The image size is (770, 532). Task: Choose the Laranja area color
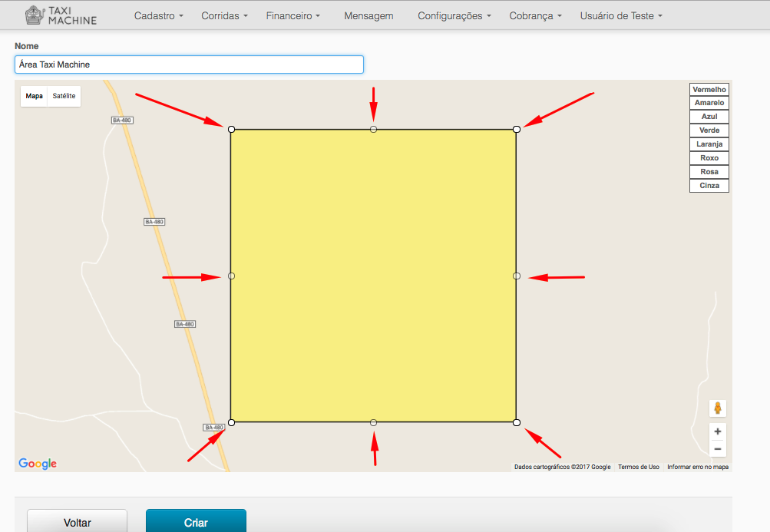[x=709, y=144]
